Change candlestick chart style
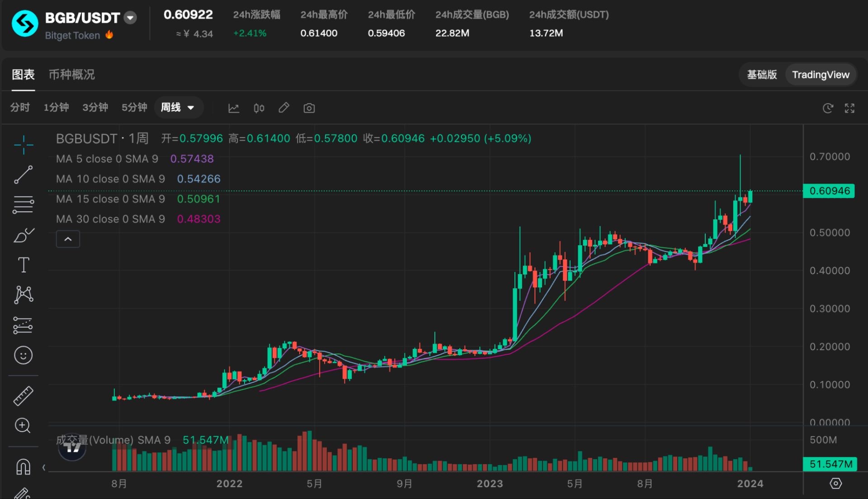The image size is (868, 499). click(x=259, y=108)
